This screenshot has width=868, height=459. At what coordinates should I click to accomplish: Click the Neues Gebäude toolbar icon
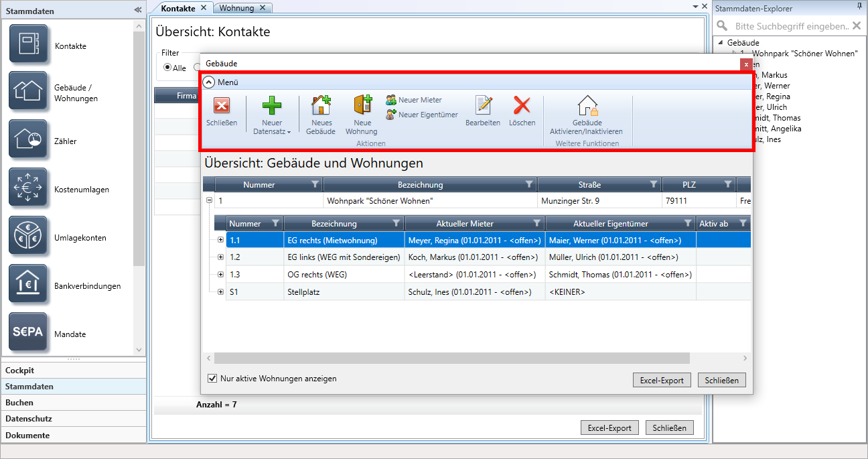tap(320, 107)
